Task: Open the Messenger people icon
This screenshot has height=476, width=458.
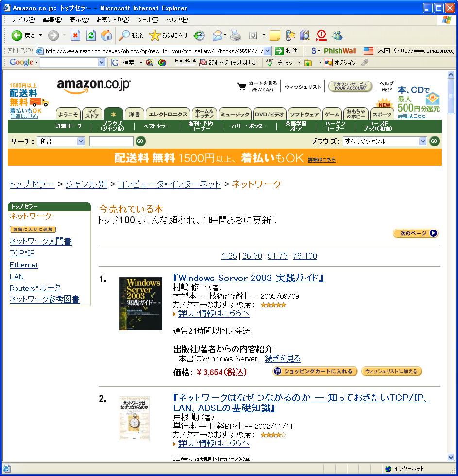Action: (x=337, y=35)
